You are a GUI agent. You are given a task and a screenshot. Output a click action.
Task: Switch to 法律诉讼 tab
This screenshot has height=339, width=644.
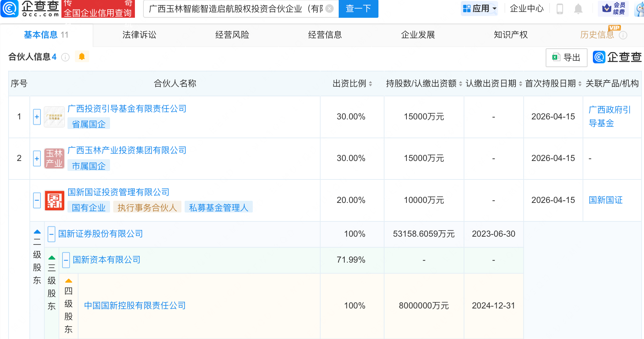139,35
